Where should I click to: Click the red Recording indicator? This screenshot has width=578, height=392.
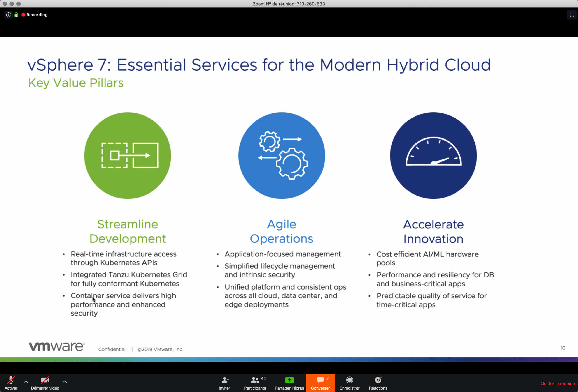34,15
